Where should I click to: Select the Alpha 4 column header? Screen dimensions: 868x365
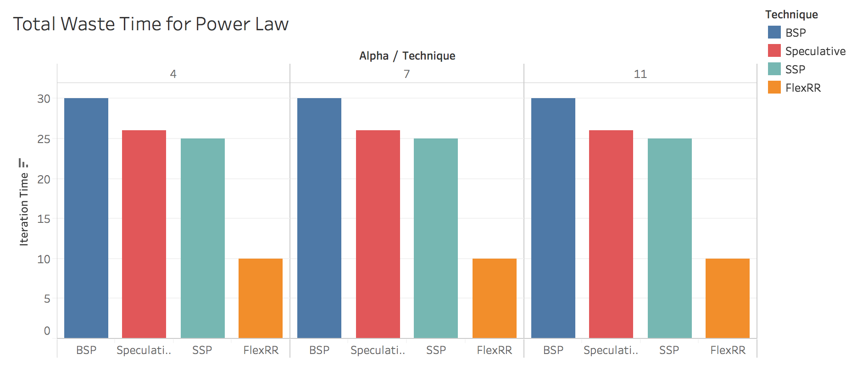click(x=173, y=74)
